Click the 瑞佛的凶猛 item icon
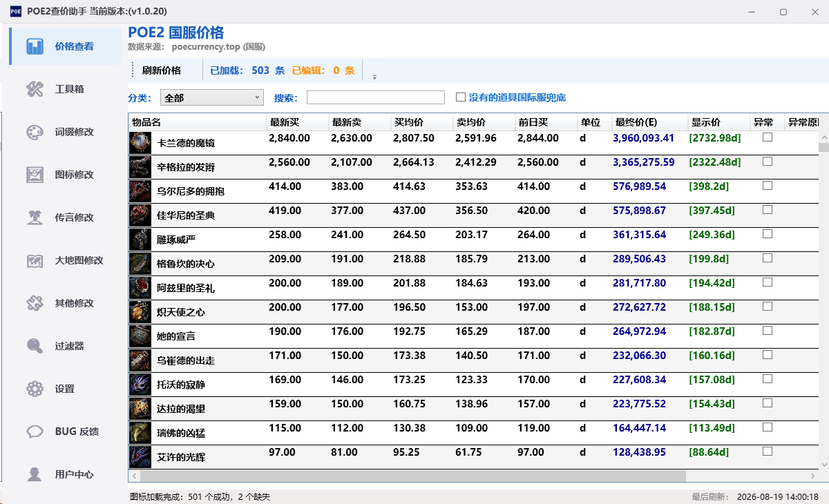The width and height of the screenshot is (829, 504). click(140, 433)
